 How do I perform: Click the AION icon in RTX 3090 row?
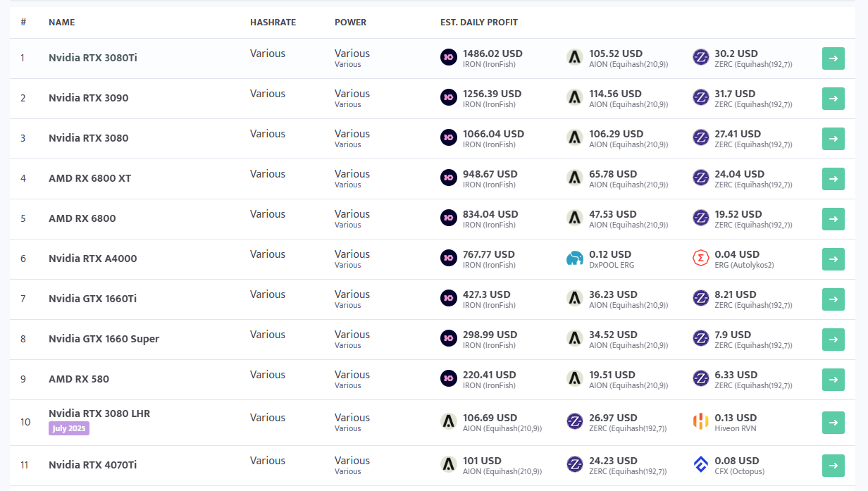[575, 98]
